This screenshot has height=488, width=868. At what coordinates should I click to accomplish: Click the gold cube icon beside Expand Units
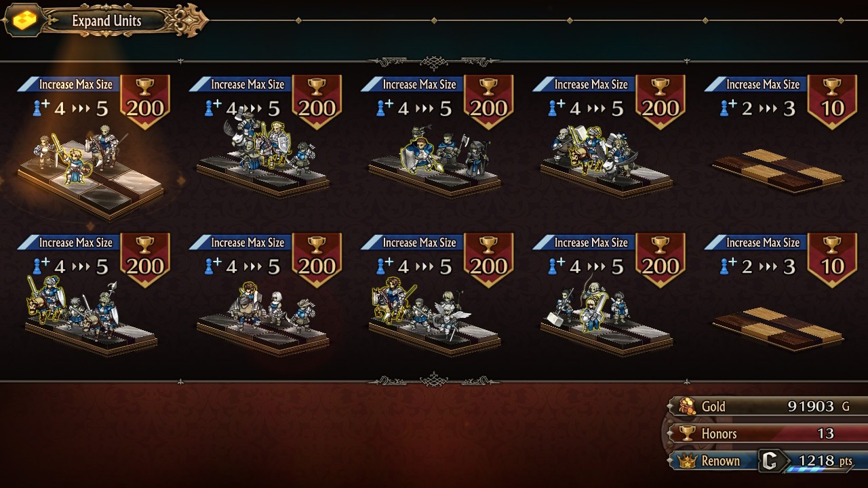(24, 20)
